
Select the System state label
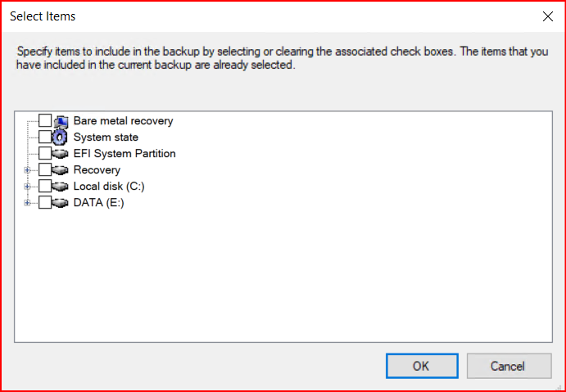[106, 137]
